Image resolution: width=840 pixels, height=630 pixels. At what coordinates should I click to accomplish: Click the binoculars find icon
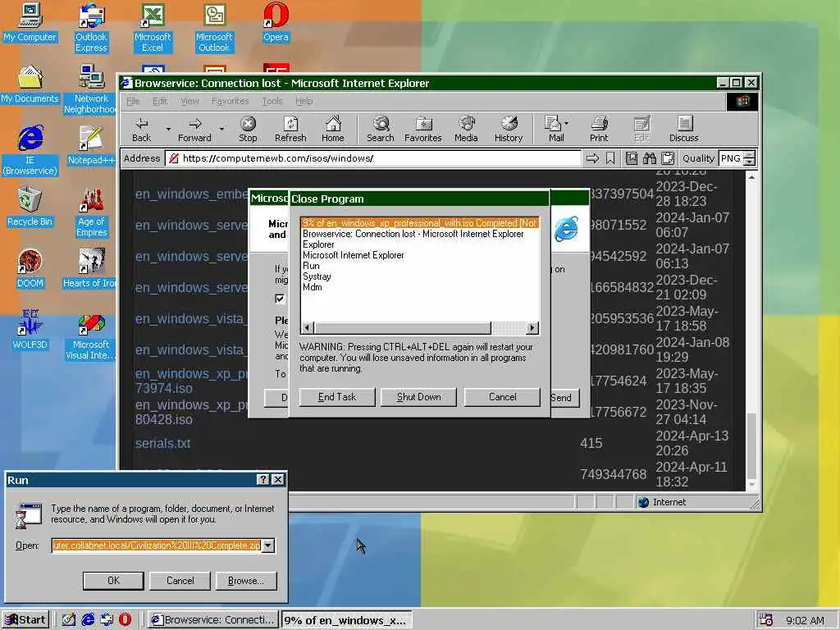coord(650,158)
